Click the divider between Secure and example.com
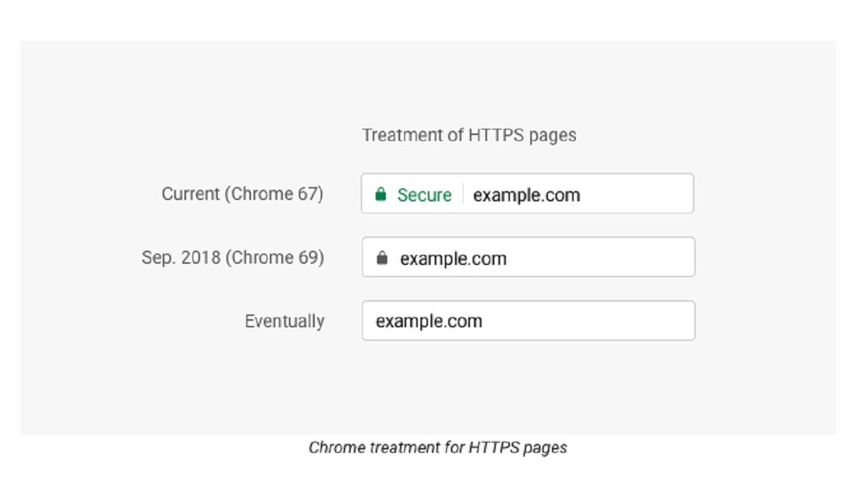The width and height of the screenshot is (868, 488). (463, 194)
